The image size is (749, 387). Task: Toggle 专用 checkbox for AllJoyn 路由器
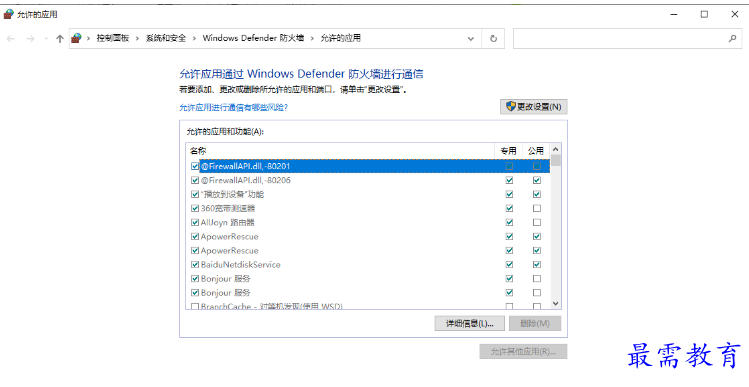pos(509,222)
